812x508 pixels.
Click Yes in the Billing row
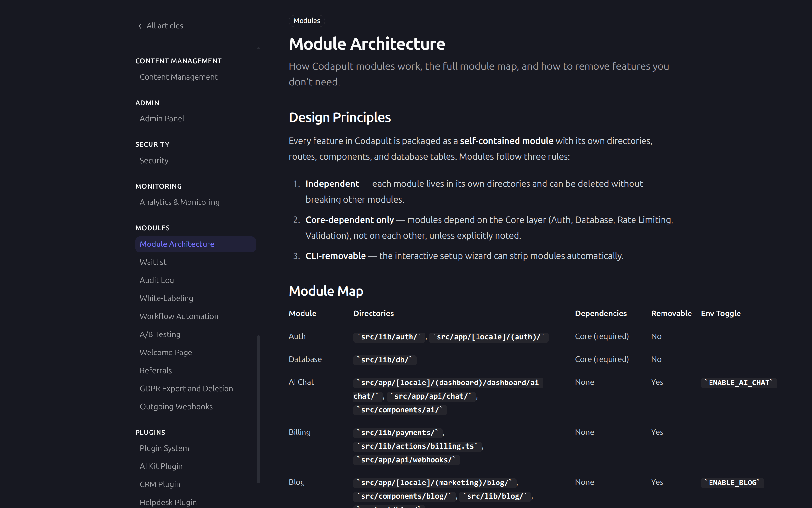point(657,432)
